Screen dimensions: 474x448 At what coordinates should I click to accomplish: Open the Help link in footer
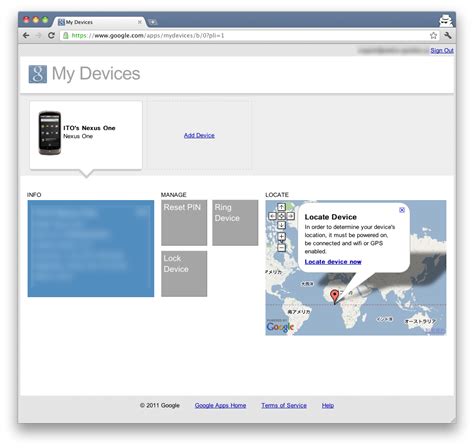click(328, 406)
